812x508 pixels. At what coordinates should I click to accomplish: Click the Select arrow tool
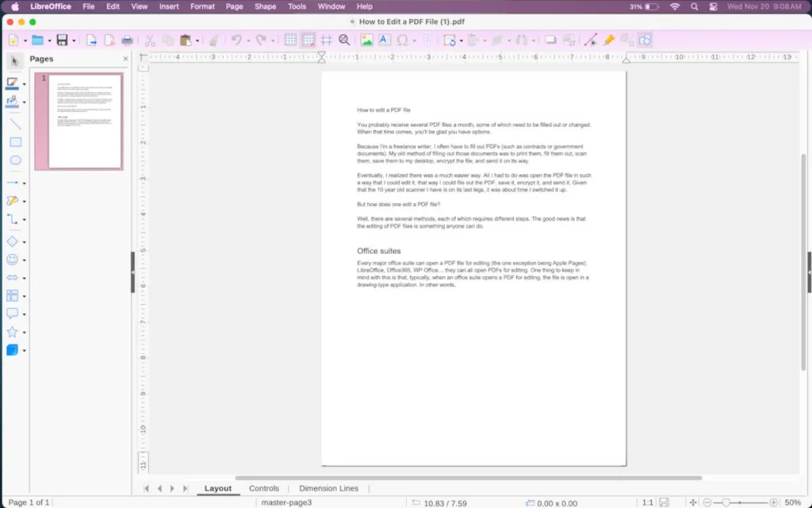[14, 61]
